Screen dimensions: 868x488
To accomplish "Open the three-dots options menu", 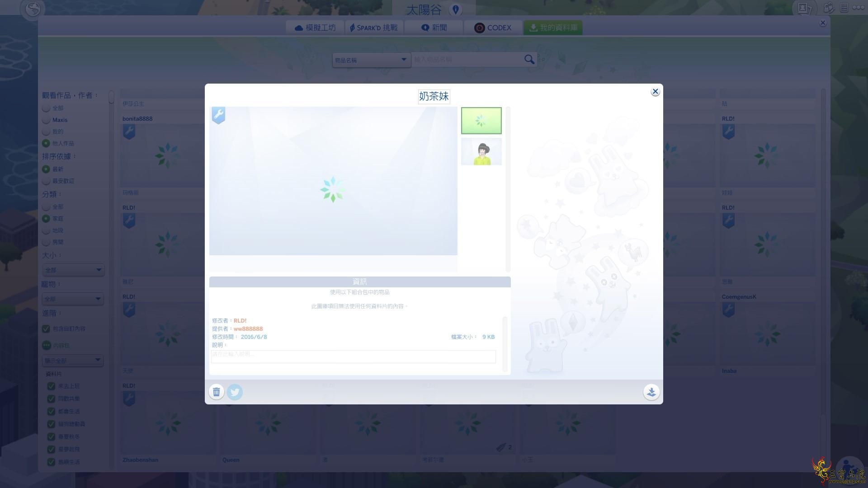I will point(858,8).
